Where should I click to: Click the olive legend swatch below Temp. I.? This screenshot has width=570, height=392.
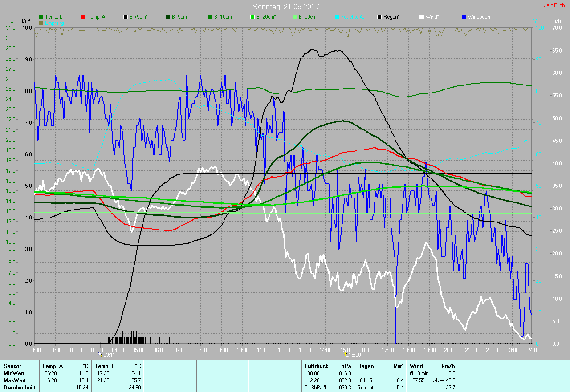point(41,23)
